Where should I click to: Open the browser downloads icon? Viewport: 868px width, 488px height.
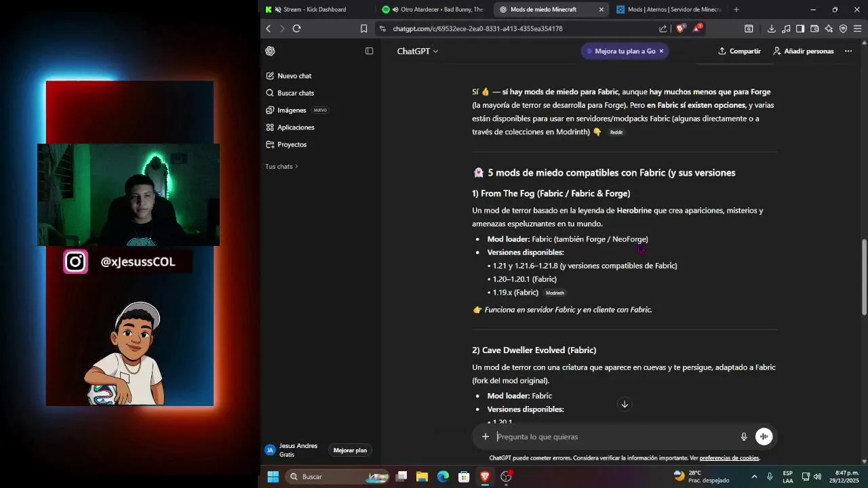pos(772,28)
